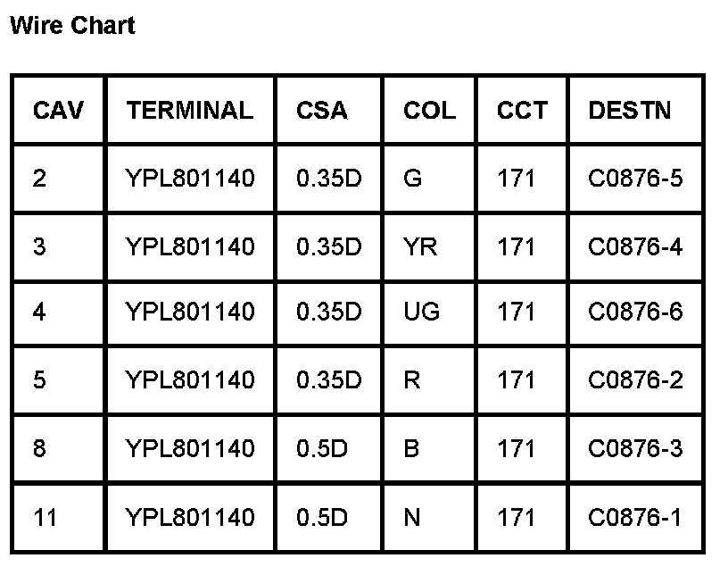This screenshot has width=728, height=575.
Task: Select cavity number 11 cell
Action: [x=45, y=517]
